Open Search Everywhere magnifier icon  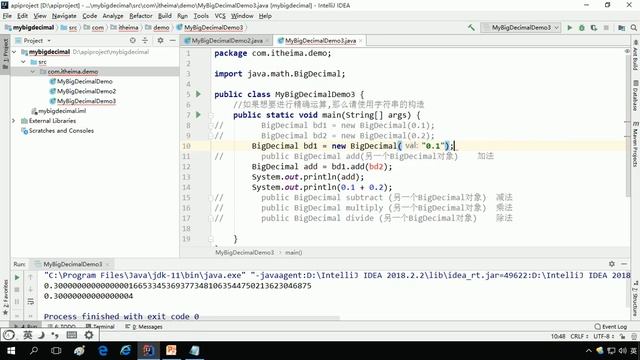[633, 27]
